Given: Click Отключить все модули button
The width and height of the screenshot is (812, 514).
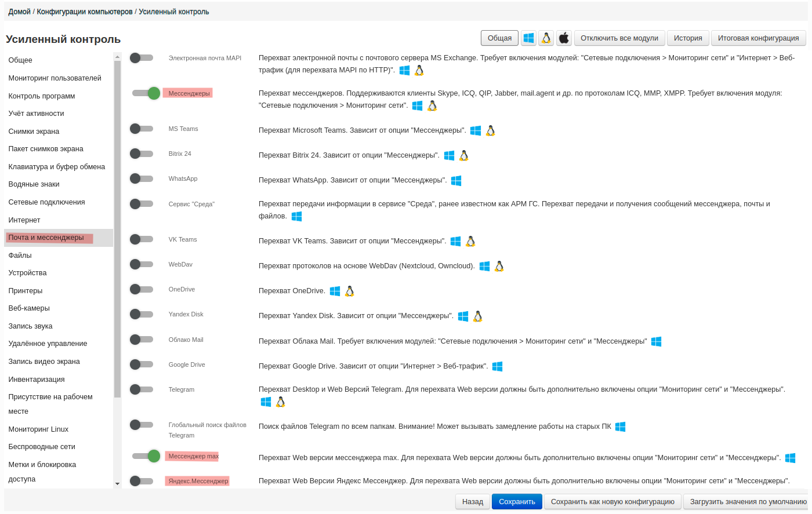Looking at the screenshot, I should [x=619, y=38].
